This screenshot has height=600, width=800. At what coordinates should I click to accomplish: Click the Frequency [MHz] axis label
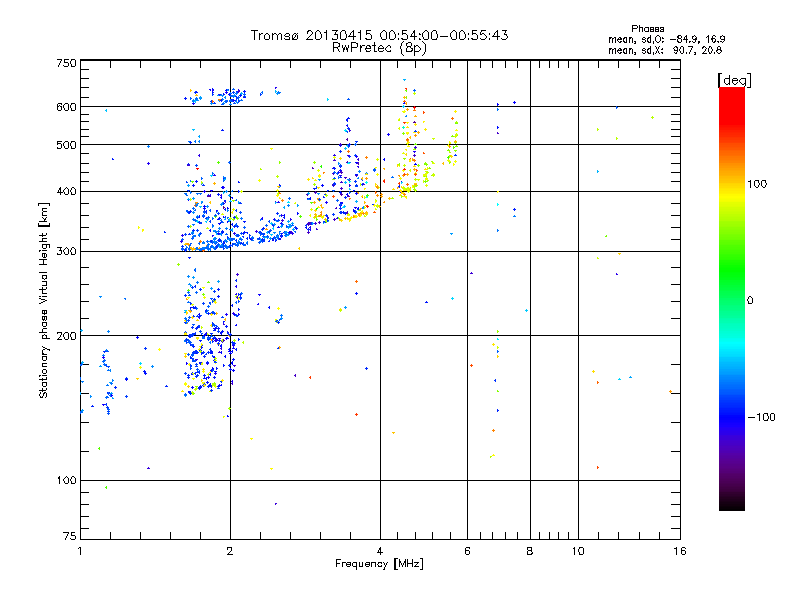pos(379,564)
